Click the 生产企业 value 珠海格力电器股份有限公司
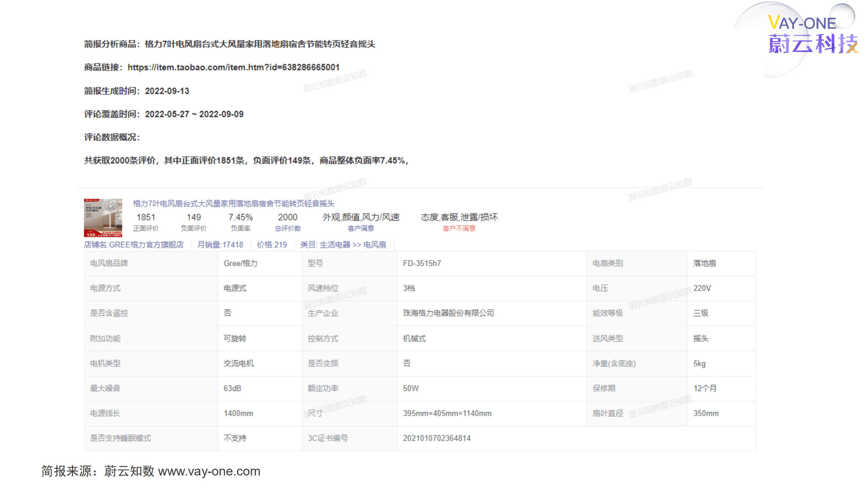Screen dimensions: 868x488 click(x=448, y=313)
